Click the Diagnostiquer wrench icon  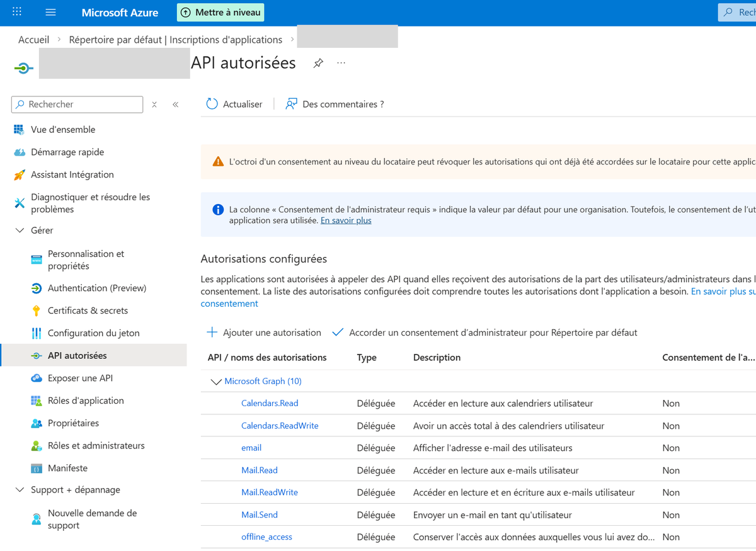[x=19, y=203]
